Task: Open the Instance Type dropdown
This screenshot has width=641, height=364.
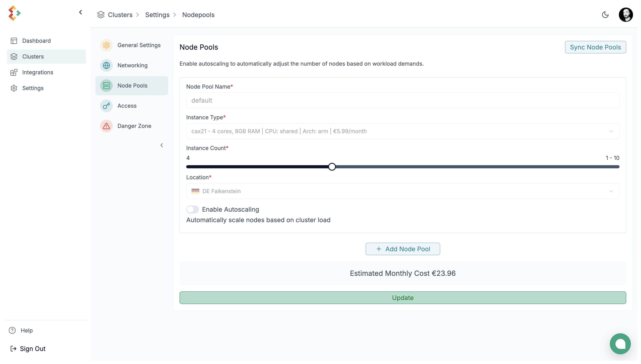Action: tap(402, 131)
